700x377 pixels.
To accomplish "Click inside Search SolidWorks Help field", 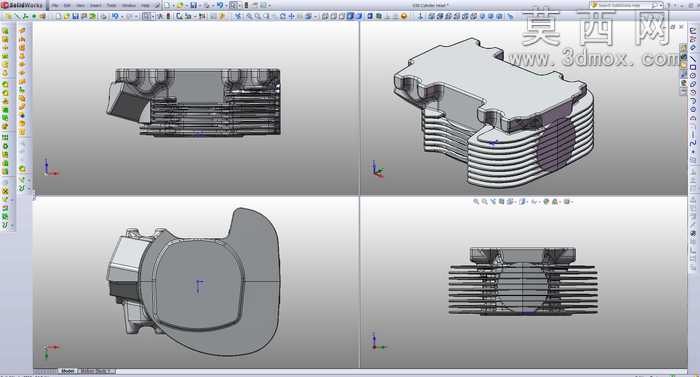I will coord(624,5).
